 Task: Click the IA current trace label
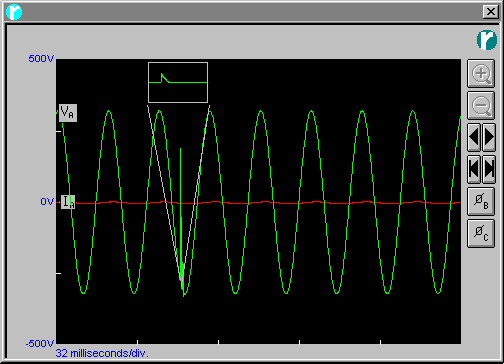[68, 202]
